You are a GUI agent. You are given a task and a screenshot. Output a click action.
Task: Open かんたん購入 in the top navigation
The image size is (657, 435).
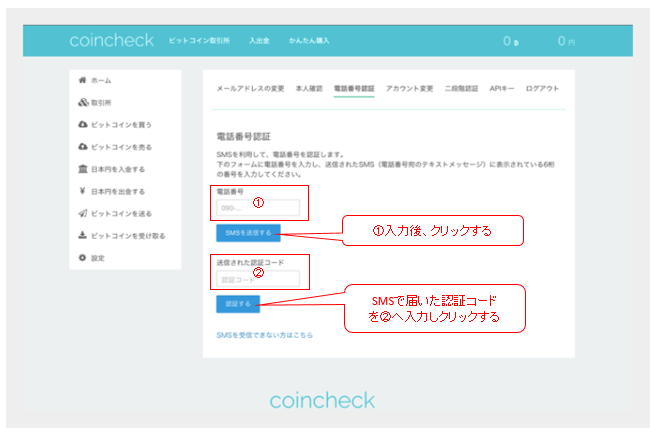point(309,41)
